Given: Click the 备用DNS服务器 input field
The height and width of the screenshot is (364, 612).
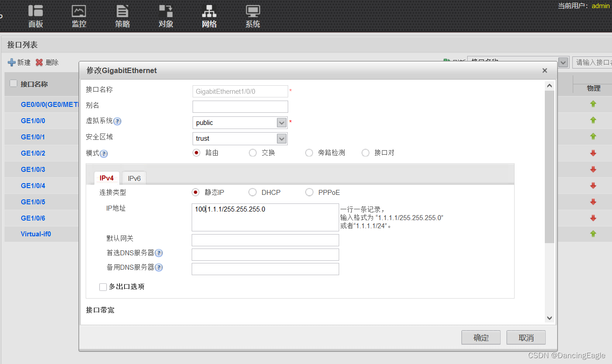Looking at the screenshot, I should click(265, 269).
